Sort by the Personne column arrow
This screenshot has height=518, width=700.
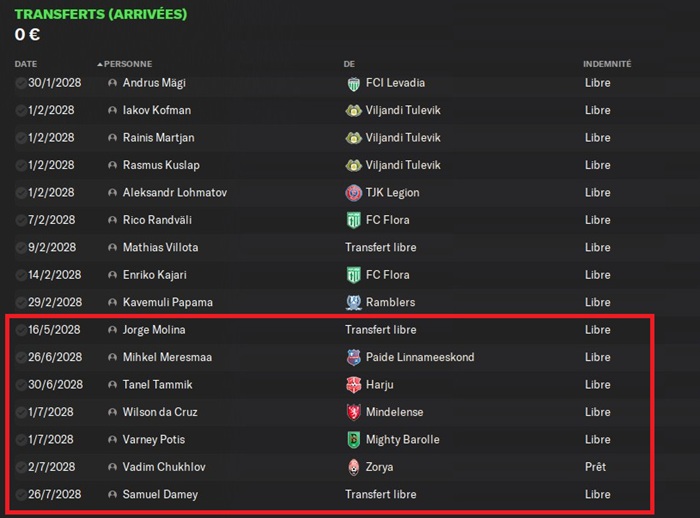point(100,64)
